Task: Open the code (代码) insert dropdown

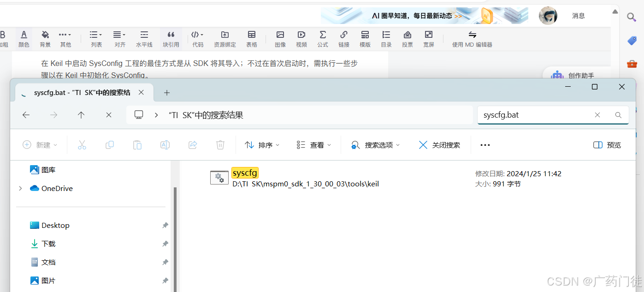Action: (x=198, y=39)
